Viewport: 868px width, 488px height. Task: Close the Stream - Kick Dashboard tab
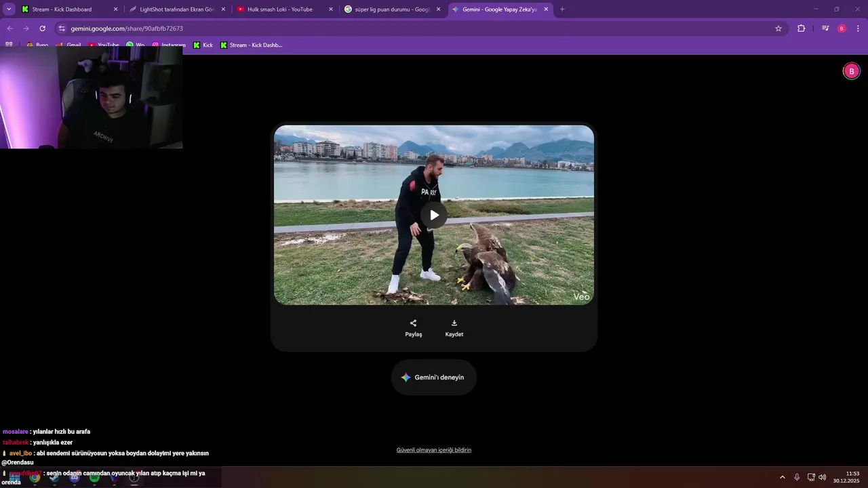(115, 9)
